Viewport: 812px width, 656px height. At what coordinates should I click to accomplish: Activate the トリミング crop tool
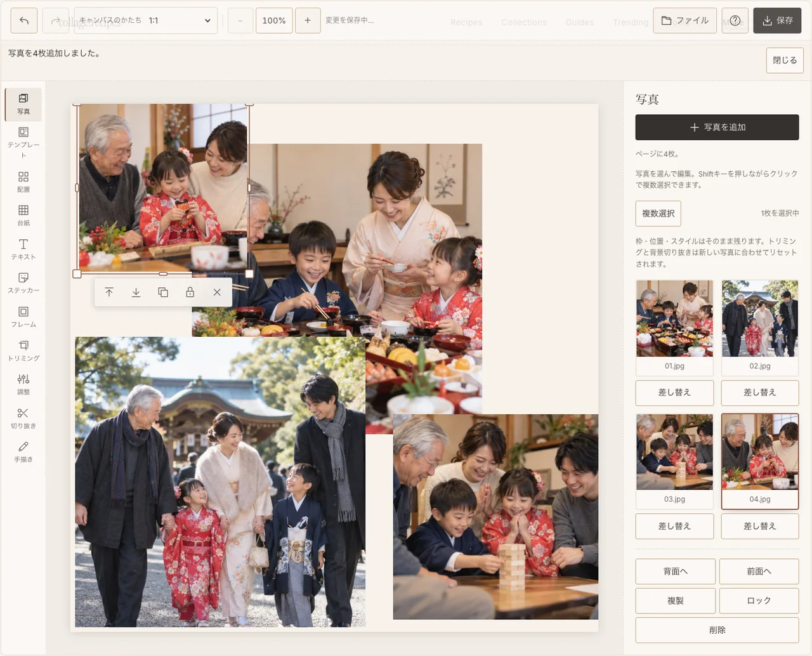23,350
